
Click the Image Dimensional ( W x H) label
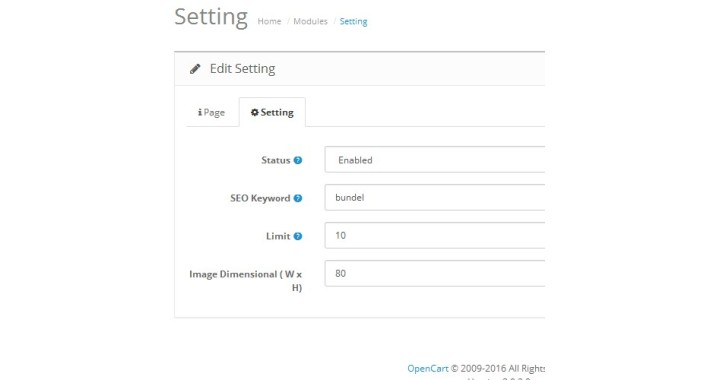click(245, 281)
